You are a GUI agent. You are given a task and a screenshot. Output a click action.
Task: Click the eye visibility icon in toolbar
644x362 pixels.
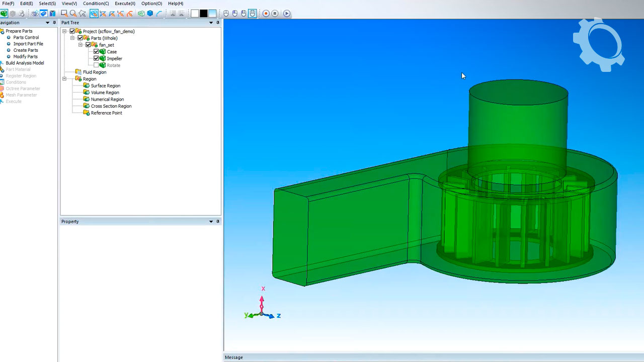click(35, 14)
